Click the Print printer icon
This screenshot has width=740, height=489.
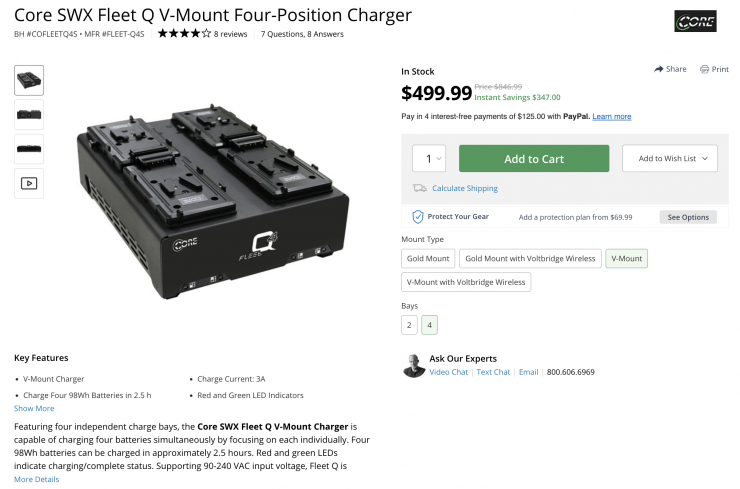click(x=704, y=69)
